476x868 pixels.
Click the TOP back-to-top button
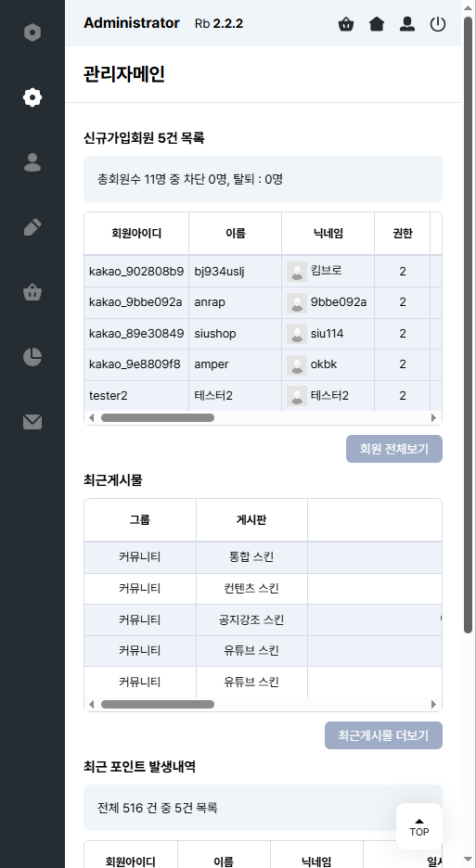point(418,826)
